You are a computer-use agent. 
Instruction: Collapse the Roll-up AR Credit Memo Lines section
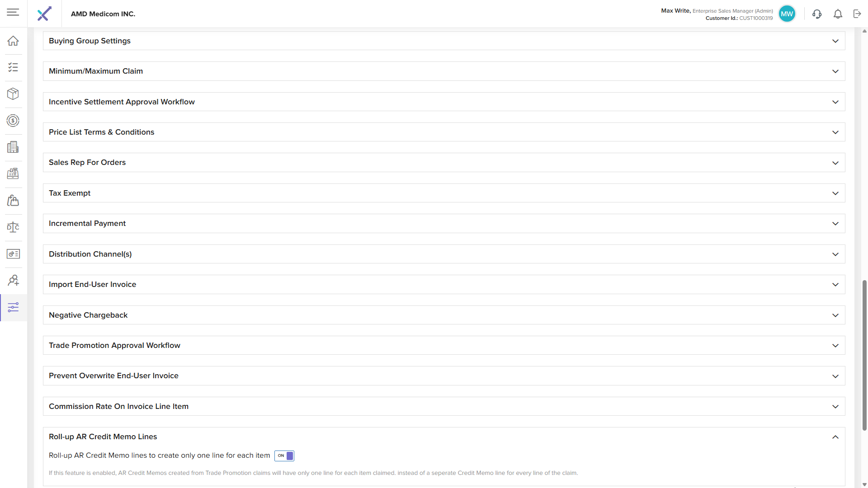[835, 437]
